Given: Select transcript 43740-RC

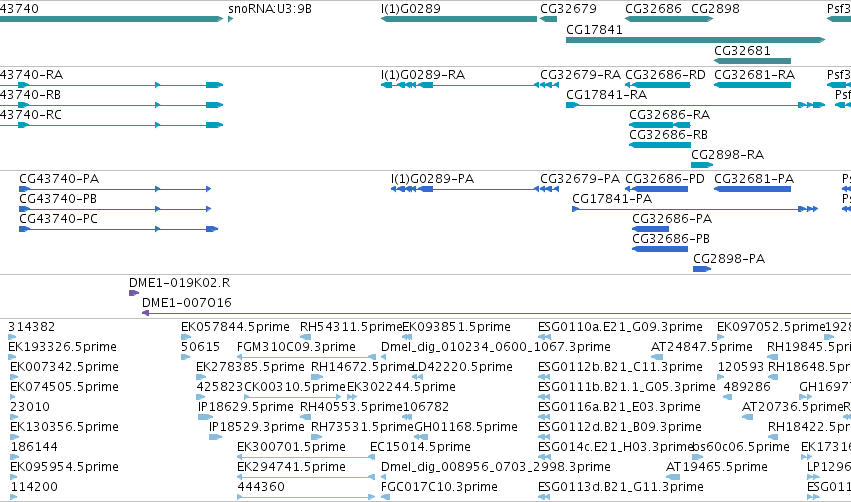Looking at the screenshot, I should [x=111, y=125].
